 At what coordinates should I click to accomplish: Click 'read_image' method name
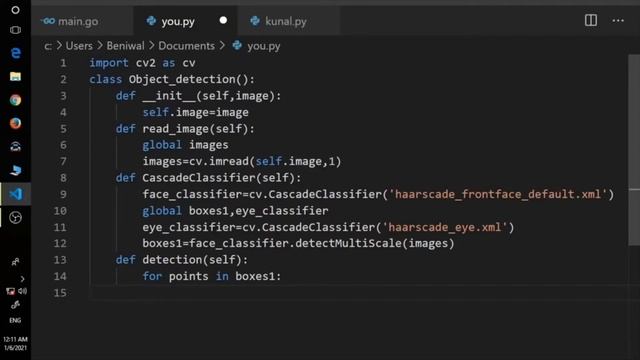[176, 129]
